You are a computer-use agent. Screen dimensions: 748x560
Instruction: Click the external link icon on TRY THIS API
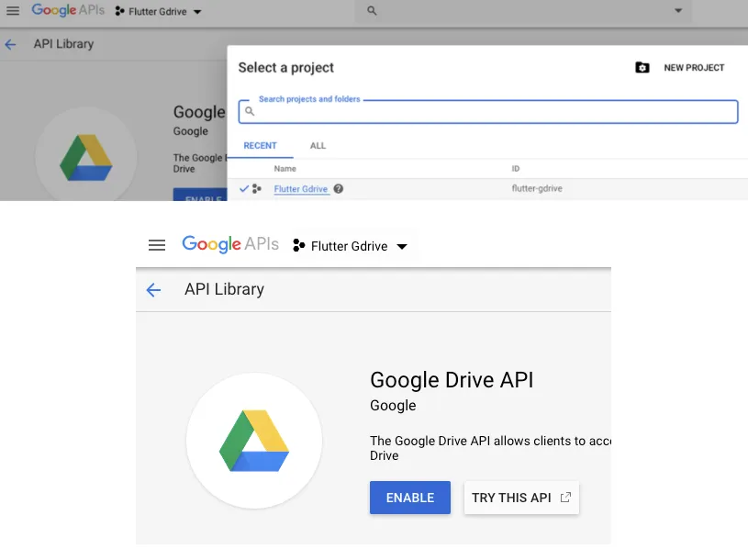click(565, 498)
